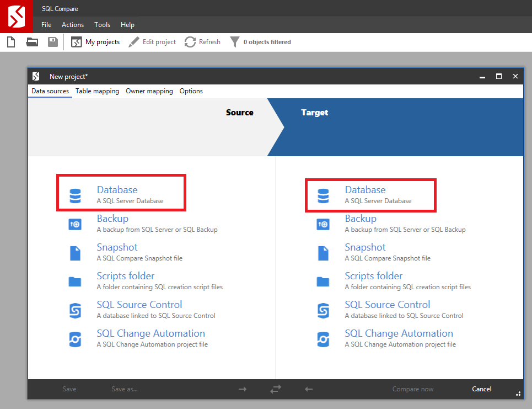Select Scripts folder link under Source
The height and width of the screenshot is (409, 532).
pyautogui.click(x=126, y=276)
